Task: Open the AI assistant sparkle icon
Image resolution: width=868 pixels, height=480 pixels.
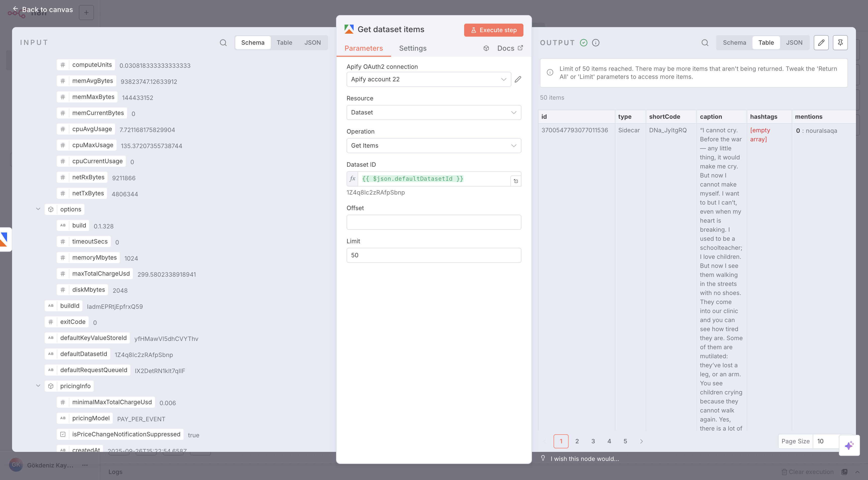Action: (x=849, y=445)
